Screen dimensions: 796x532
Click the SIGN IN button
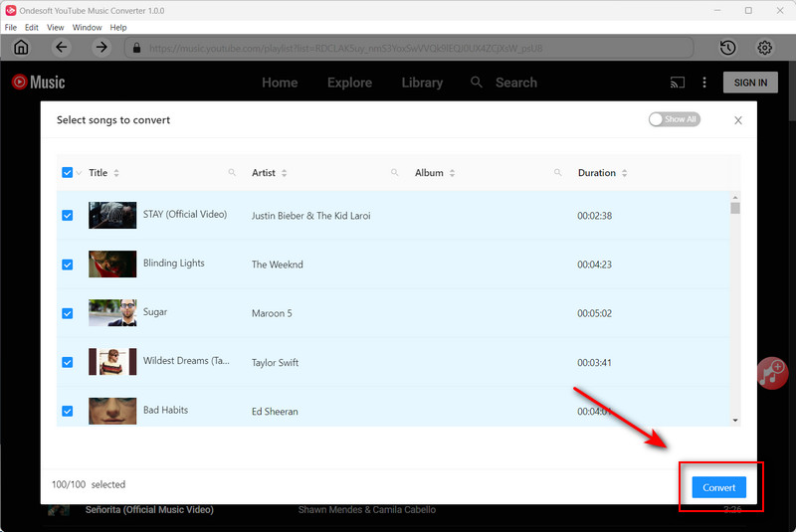pos(750,83)
